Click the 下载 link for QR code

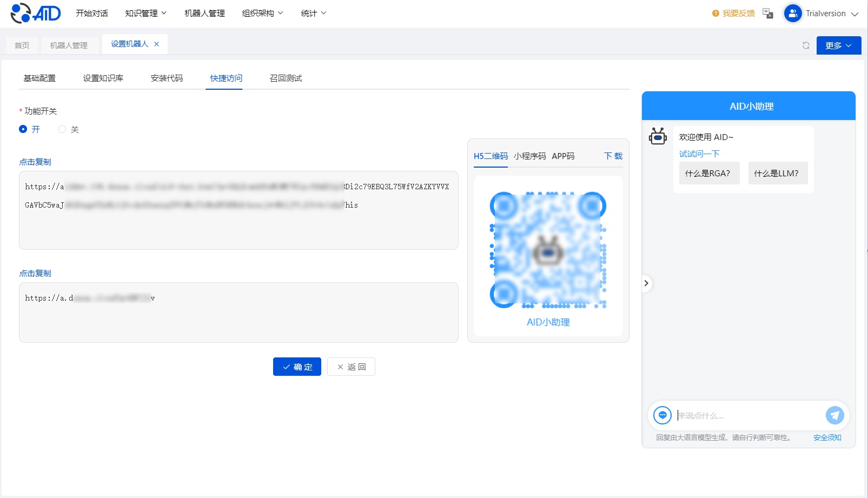click(x=613, y=156)
